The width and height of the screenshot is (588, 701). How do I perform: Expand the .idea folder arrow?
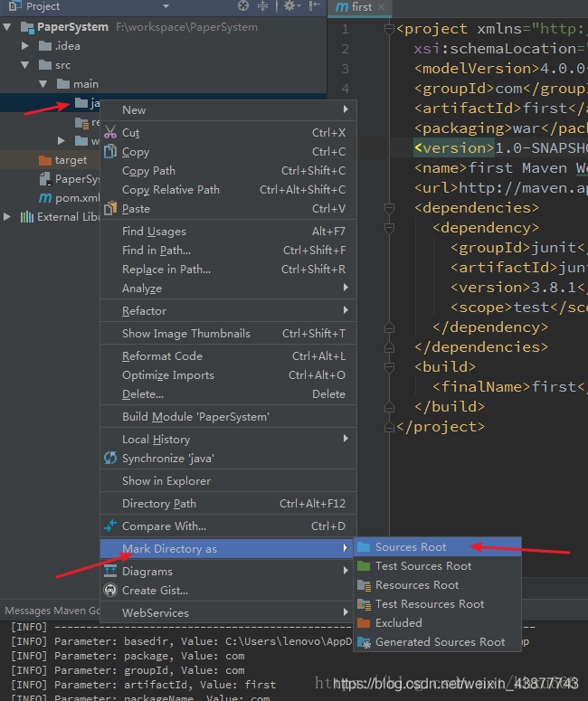[25, 46]
